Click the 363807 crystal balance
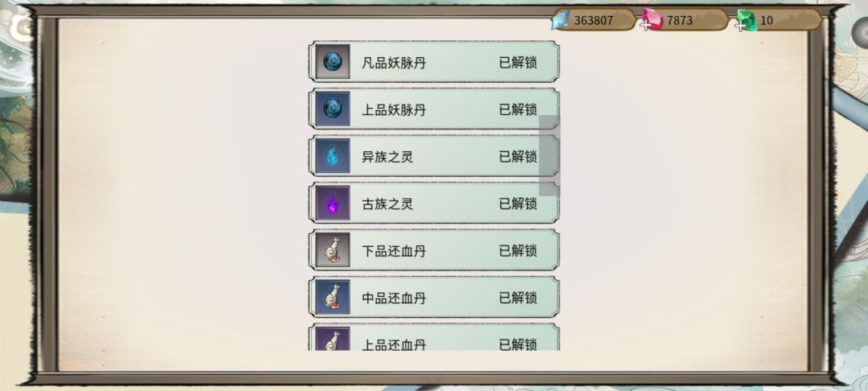 (x=593, y=20)
